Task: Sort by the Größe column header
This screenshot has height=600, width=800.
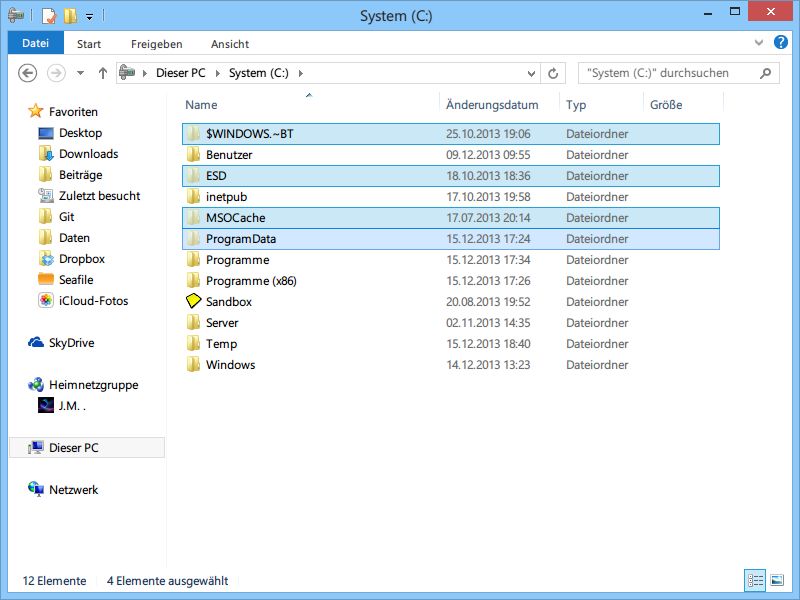Action: click(x=666, y=105)
